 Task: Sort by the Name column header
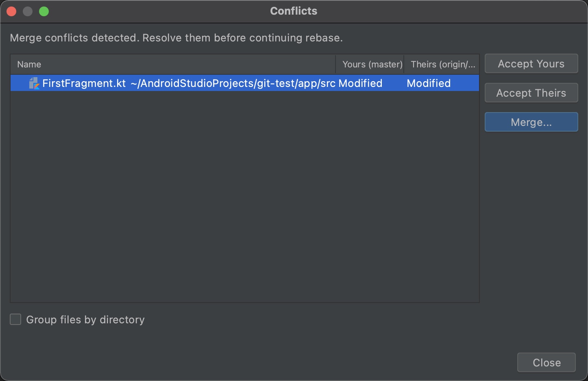(x=29, y=64)
